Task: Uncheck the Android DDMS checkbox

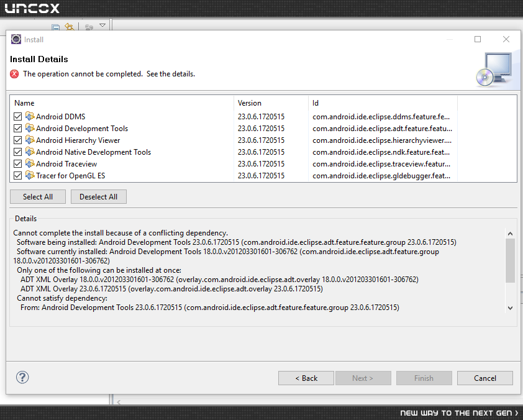Action: [17, 116]
